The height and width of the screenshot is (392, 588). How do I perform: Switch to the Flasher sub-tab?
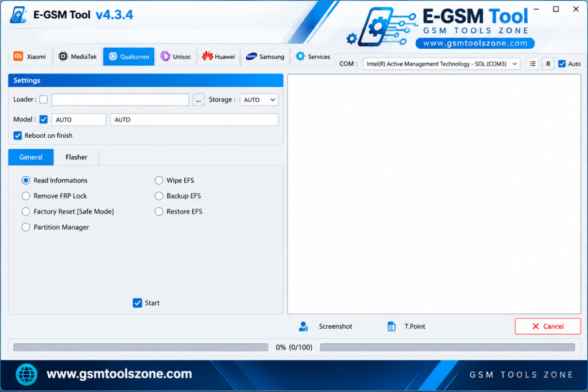coord(76,157)
